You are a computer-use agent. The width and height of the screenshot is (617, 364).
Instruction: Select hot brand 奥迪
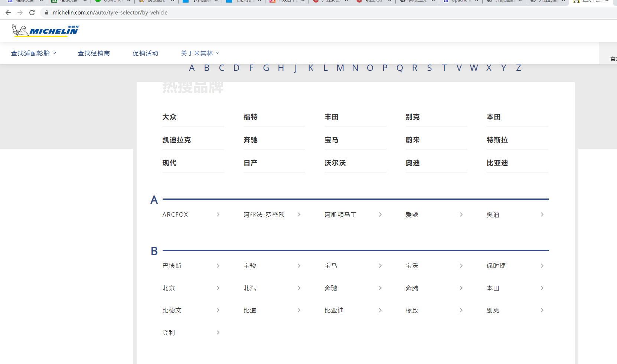click(412, 163)
